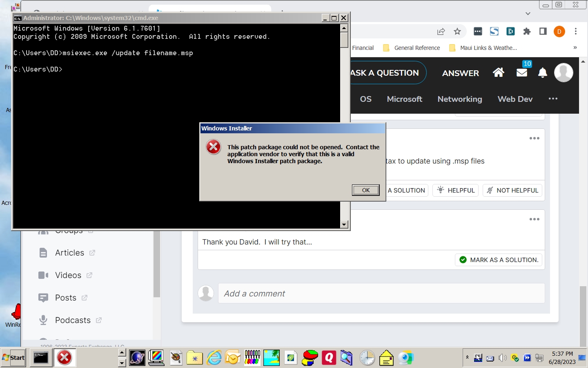Open the Videos sidebar link

pos(68,275)
